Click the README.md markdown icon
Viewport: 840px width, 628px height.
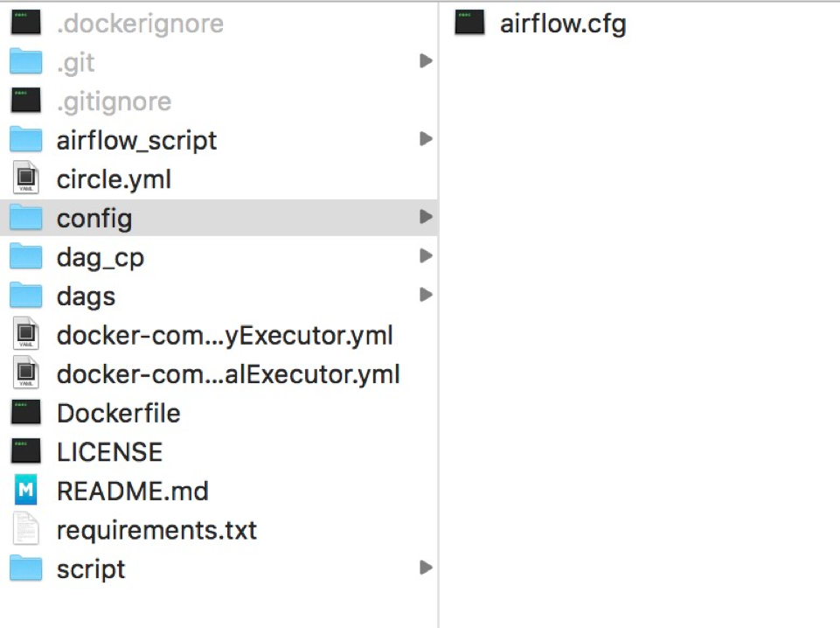pos(24,491)
